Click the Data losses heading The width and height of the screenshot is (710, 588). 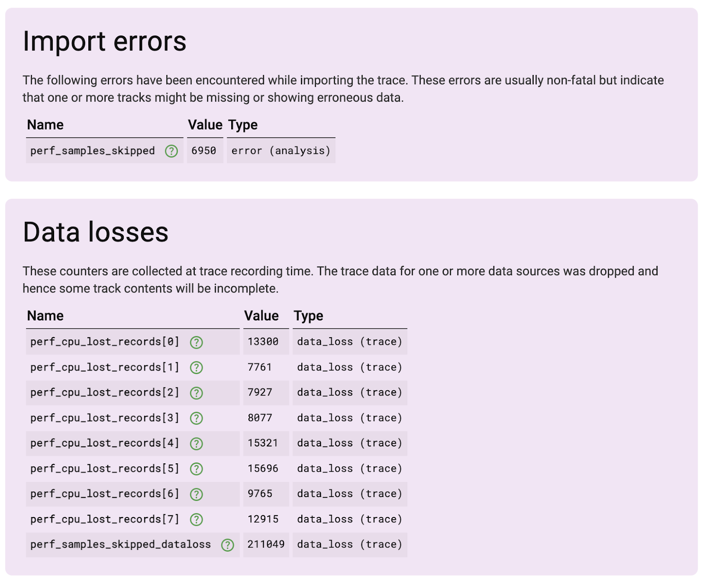(96, 232)
